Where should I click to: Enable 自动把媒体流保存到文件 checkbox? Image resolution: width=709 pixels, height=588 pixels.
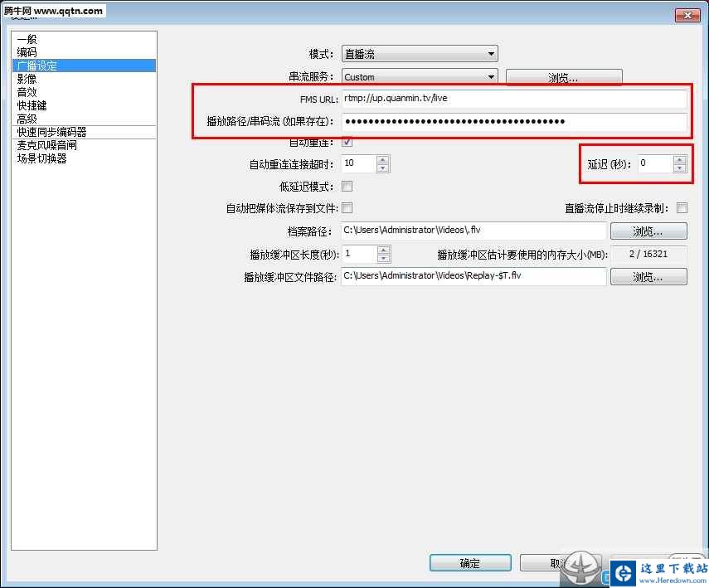[347, 207]
